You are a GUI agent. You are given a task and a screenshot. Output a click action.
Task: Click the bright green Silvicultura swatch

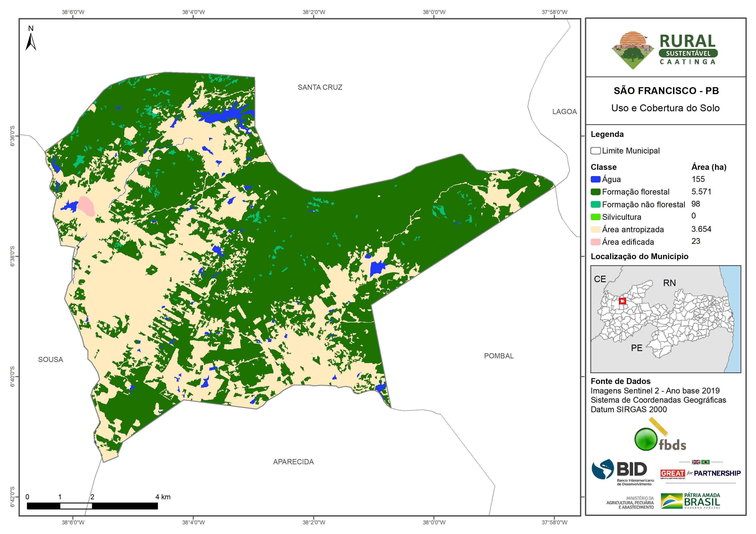595,217
